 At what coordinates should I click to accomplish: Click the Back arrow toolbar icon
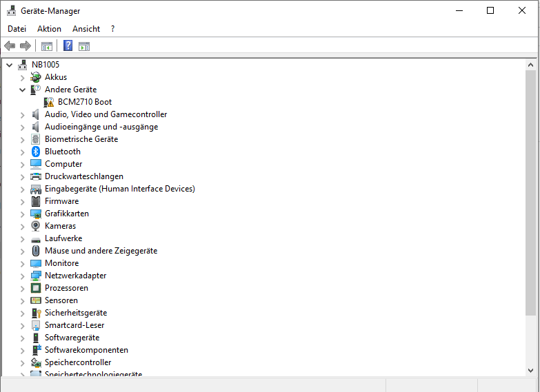(10, 45)
